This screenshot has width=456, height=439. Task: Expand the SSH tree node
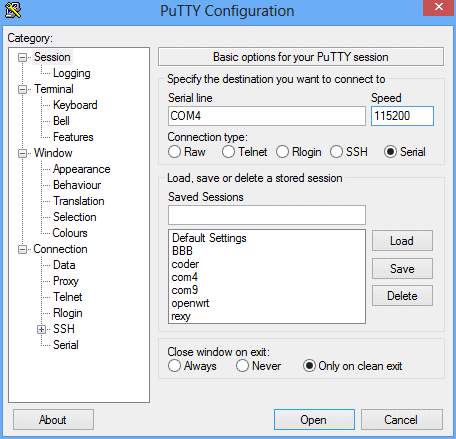[41, 330]
